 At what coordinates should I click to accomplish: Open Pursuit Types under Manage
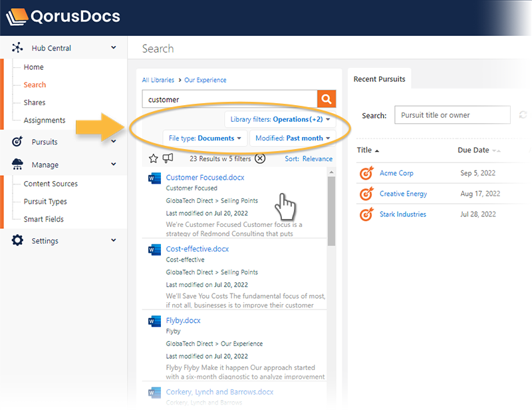pos(45,202)
